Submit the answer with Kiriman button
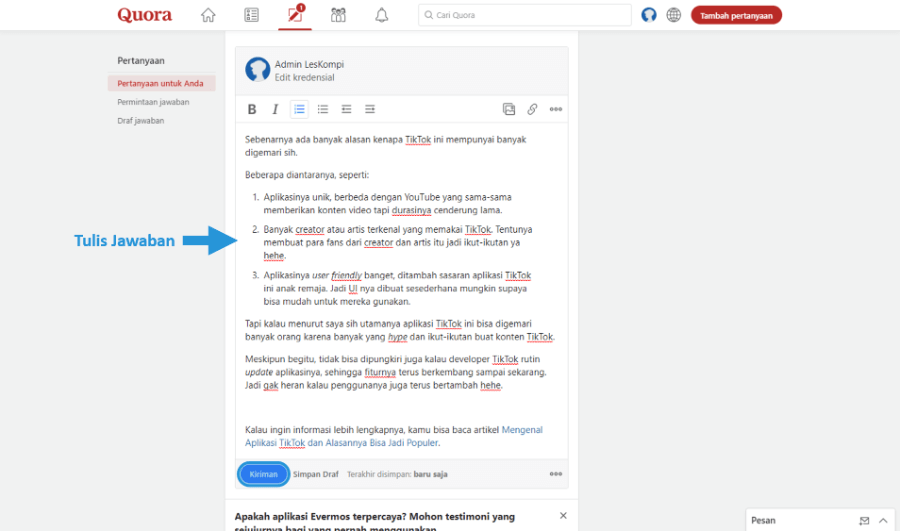This screenshot has height=531, width=900. [263, 474]
